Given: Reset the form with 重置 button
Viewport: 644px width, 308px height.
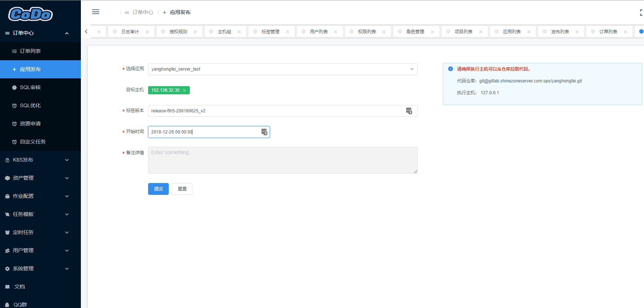Looking at the screenshot, I should pyautogui.click(x=182, y=189).
